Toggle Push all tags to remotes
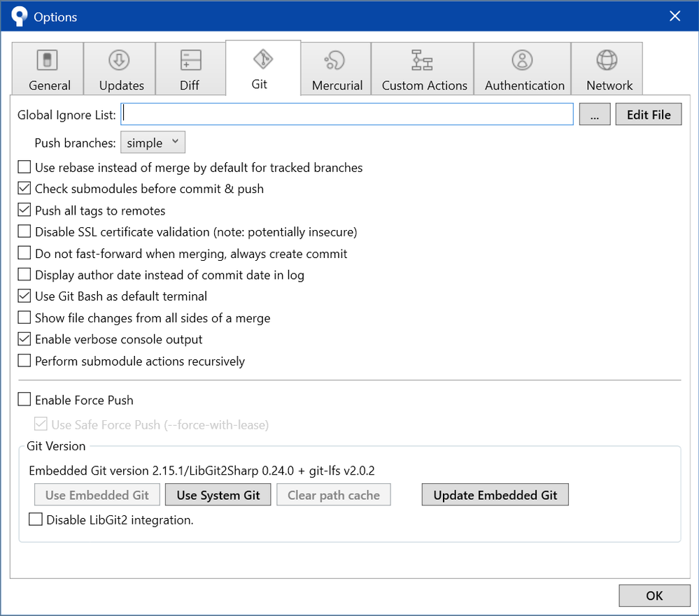The height and width of the screenshot is (616, 699). coord(24,210)
